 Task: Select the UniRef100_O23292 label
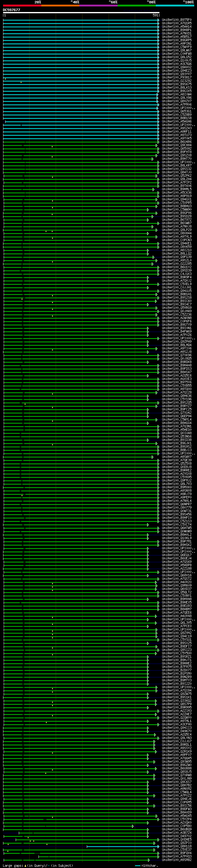pyautogui.click(x=177, y=81)
